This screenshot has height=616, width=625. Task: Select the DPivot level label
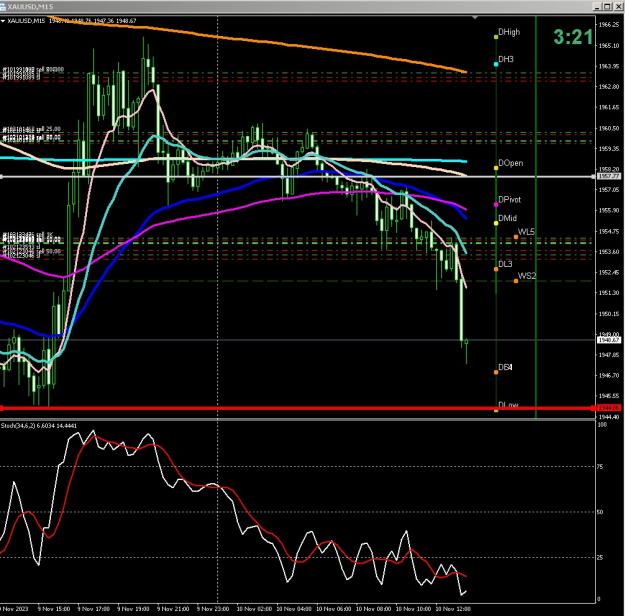click(x=509, y=199)
